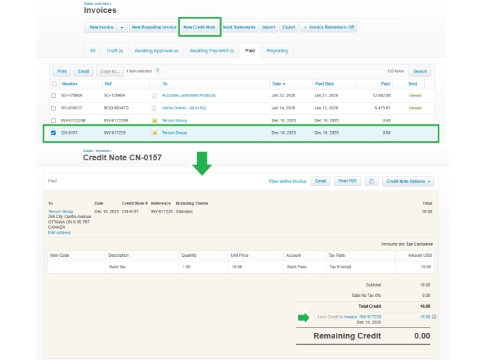The height and width of the screenshot is (360, 480).
Task: Open the invoice link in the Less Credit row
Action: 363,317
